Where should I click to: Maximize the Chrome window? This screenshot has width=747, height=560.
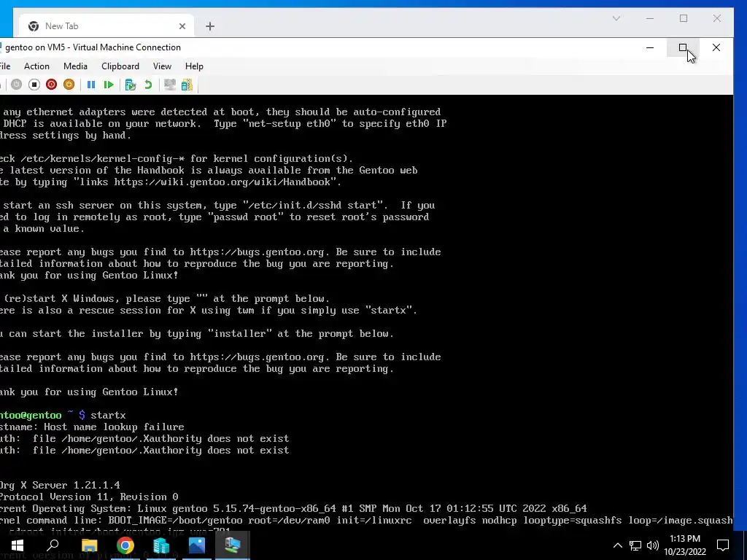click(684, 18)
